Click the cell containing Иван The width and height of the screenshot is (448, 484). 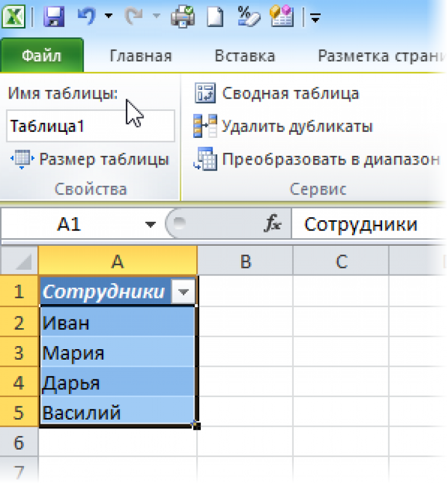[117, 322]
